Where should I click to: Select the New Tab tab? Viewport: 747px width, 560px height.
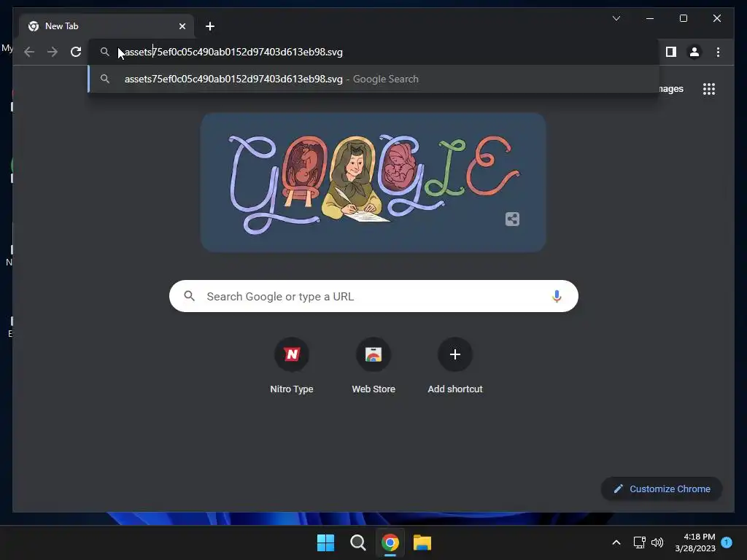point(107,26)
